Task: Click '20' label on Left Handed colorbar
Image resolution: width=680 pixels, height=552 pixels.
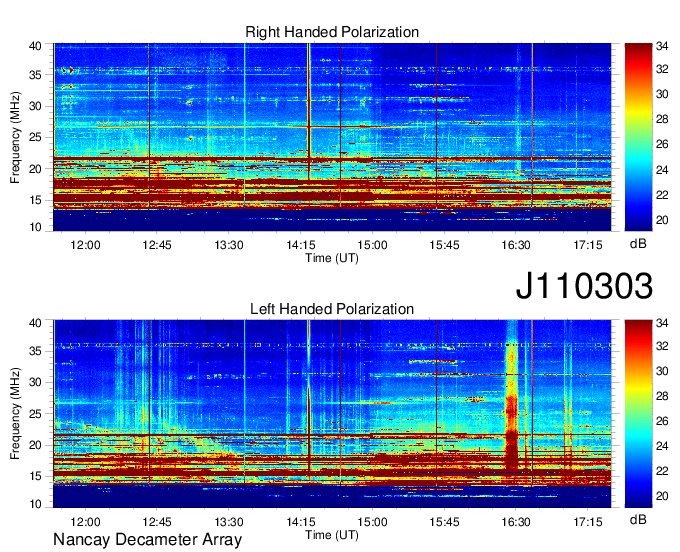Action: coord(662,496)
